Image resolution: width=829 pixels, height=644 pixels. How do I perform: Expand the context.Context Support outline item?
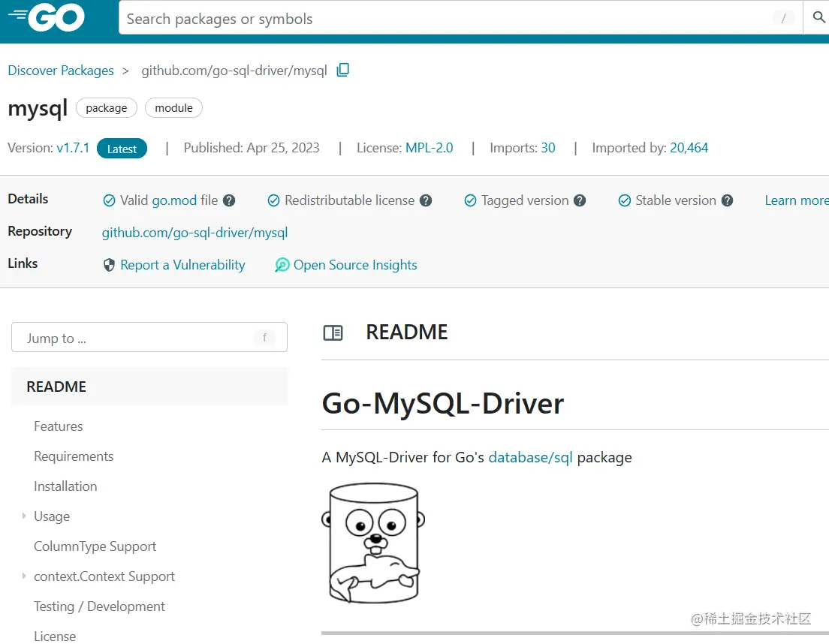[x=24, y=576]
